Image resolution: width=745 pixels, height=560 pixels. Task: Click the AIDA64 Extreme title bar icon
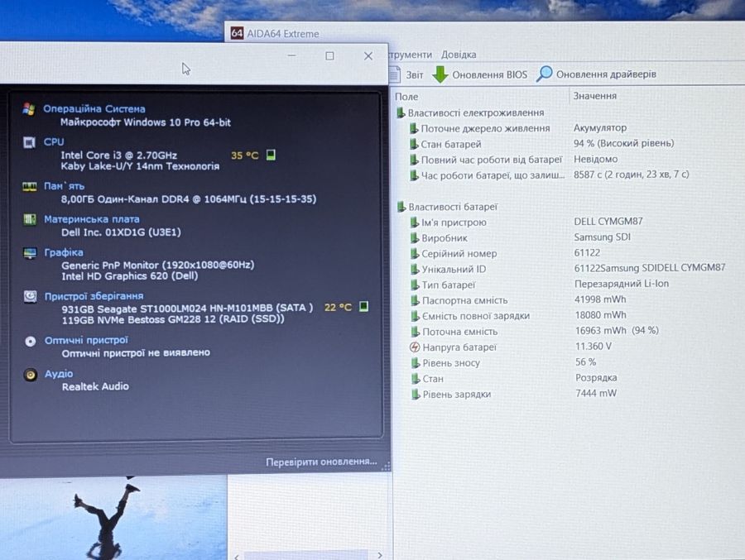[x=237, y=33]
